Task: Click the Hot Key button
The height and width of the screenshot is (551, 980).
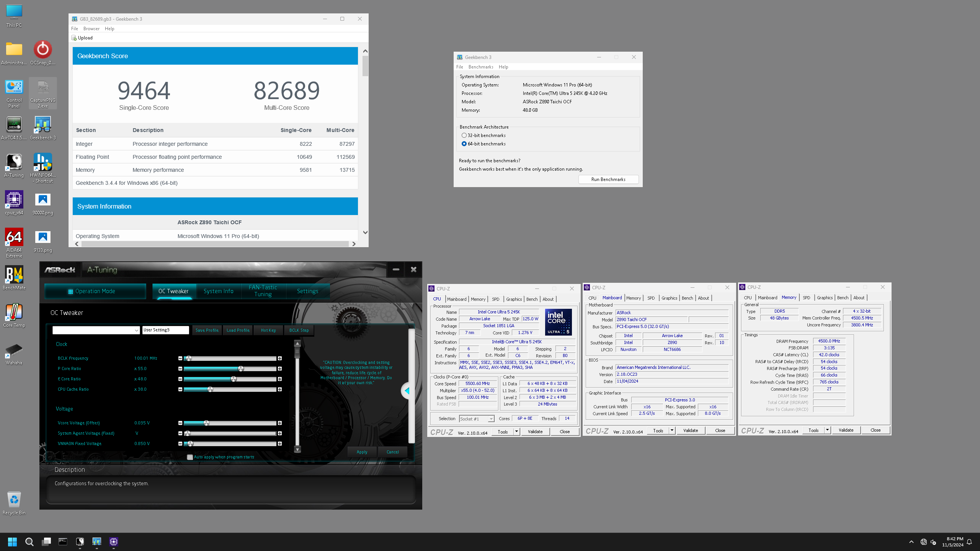Action: tap(268, 330)
